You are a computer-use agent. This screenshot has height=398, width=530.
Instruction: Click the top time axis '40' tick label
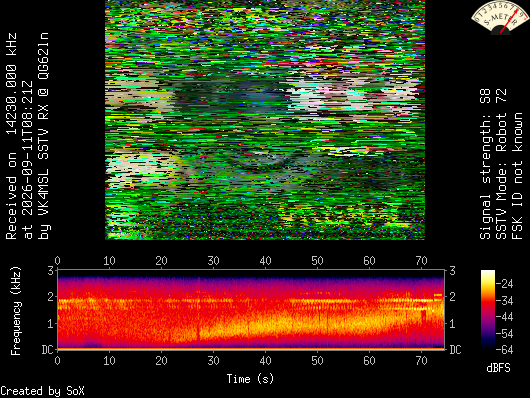click(265, 261)
